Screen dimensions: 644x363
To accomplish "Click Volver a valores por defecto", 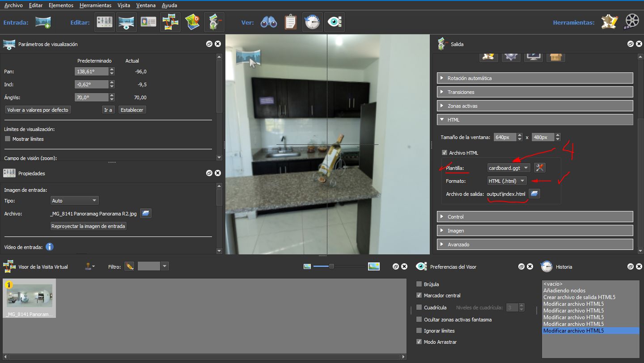I will 38,110.
